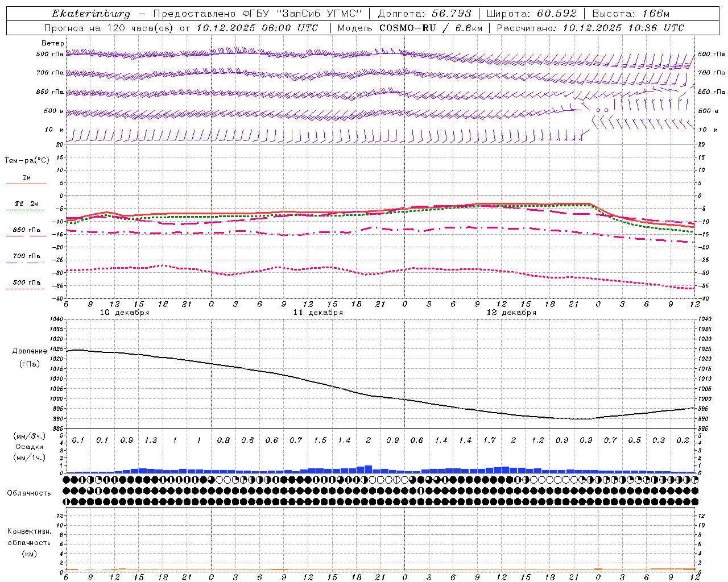728x582 pixels.
Task: Click the '11 декабря' date label
Action: pos(318,313)
